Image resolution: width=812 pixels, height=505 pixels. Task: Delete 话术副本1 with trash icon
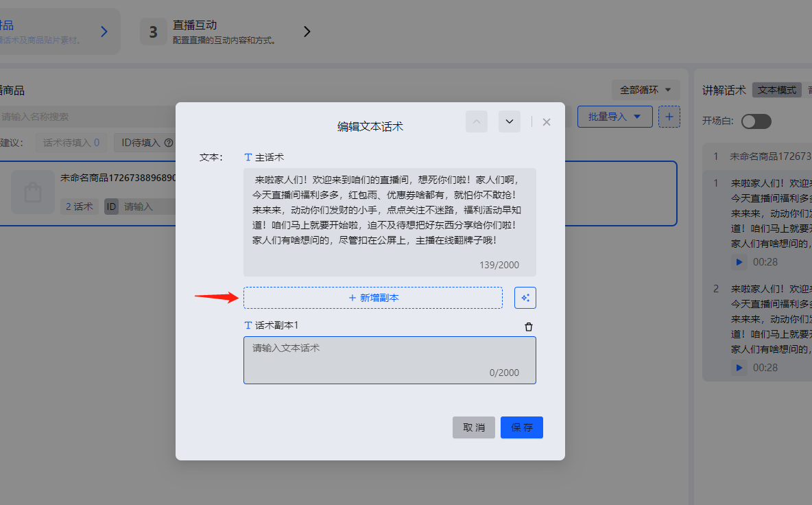click(528, 327)
